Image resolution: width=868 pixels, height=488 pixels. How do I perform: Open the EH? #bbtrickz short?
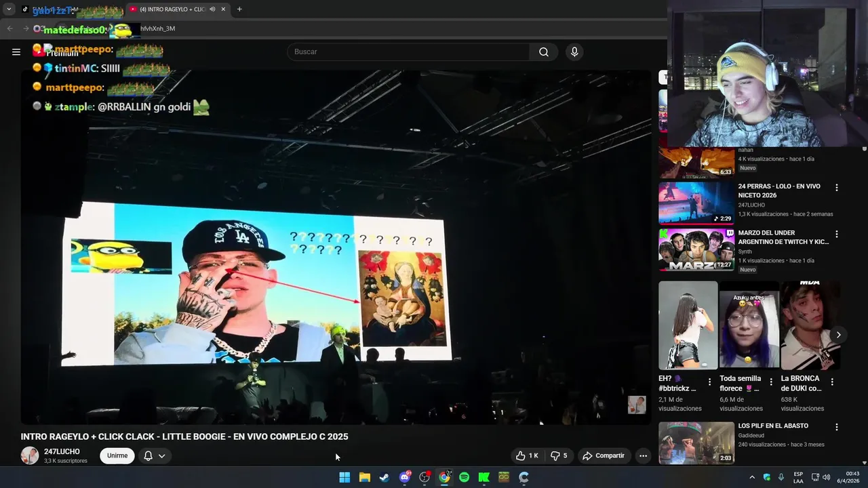(x=688, y=325)
